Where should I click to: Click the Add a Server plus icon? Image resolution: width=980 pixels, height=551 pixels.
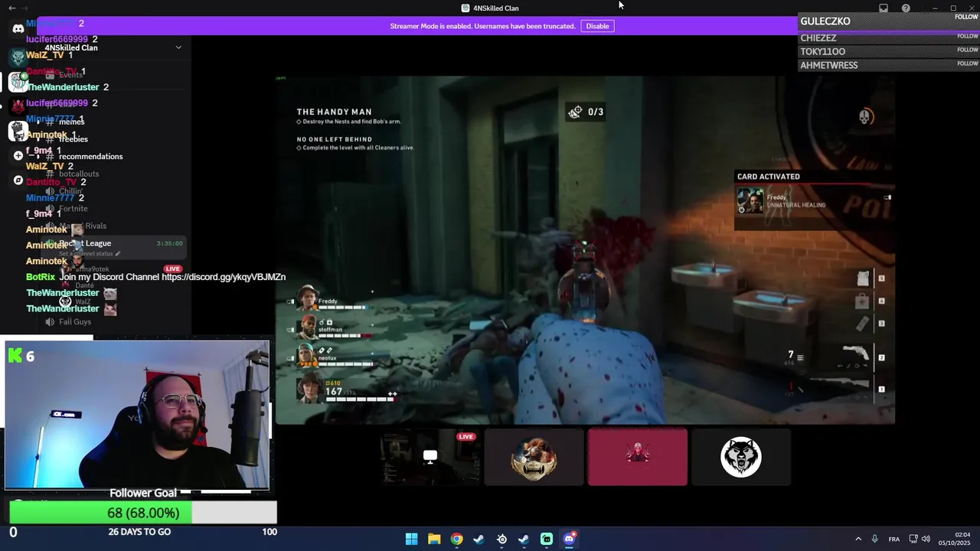(x=18, y=155)
